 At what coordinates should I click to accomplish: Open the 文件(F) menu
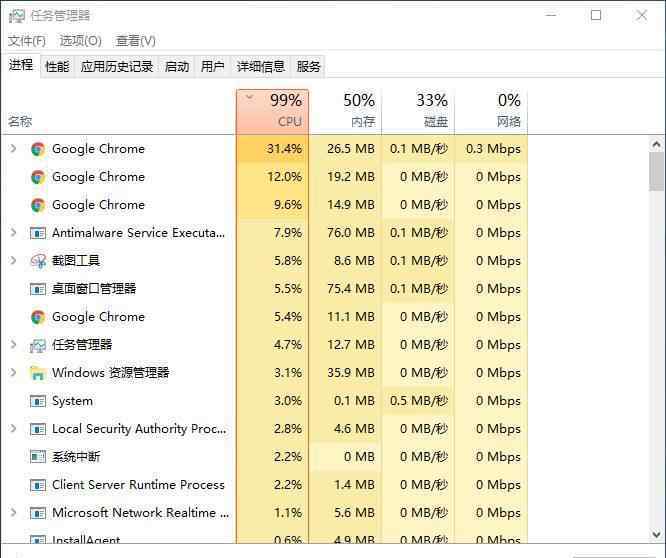pyautogui.click(x=27, y=41)
